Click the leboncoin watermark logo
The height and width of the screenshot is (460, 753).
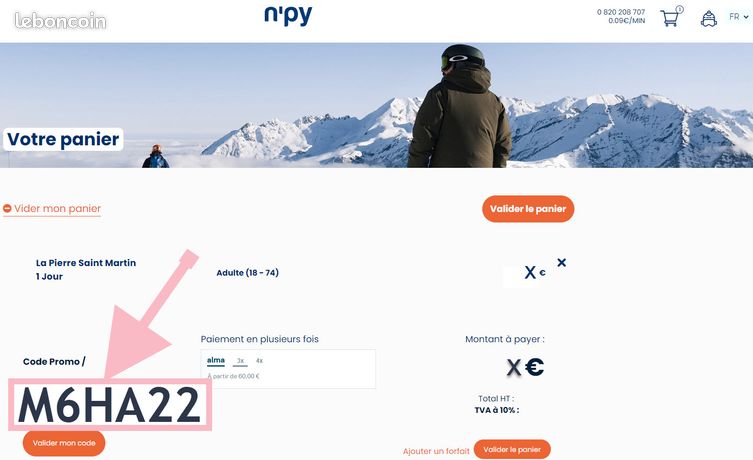pyautogui.click(x=60, y=21)
